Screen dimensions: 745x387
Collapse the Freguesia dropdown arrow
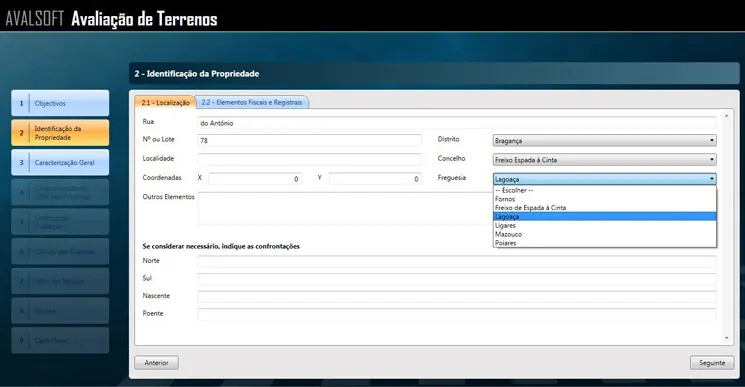click(712, 179)
